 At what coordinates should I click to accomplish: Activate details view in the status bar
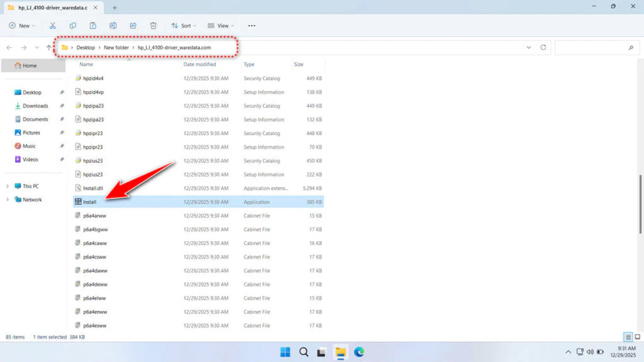coord(626,337)
